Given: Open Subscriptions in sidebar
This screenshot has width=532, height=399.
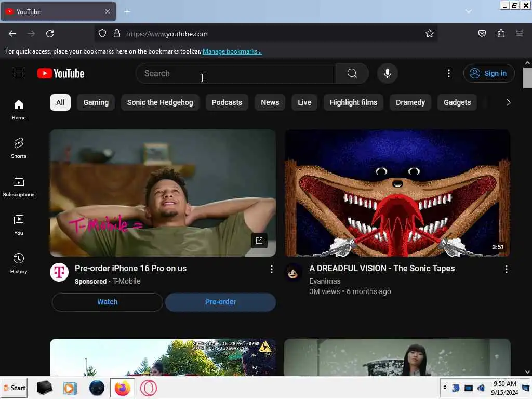Looking at the screenshot, I should click(19, 187).
